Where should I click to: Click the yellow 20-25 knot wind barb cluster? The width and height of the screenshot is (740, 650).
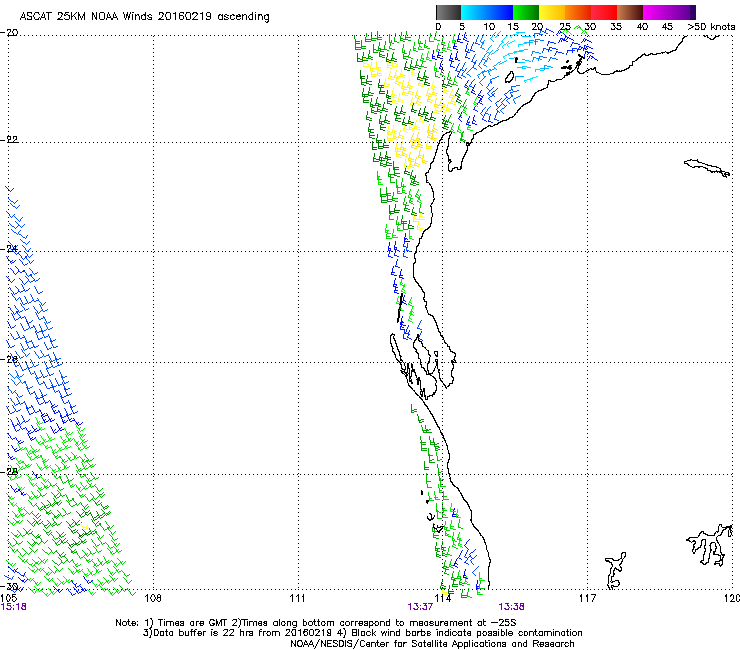click(412, 113)
